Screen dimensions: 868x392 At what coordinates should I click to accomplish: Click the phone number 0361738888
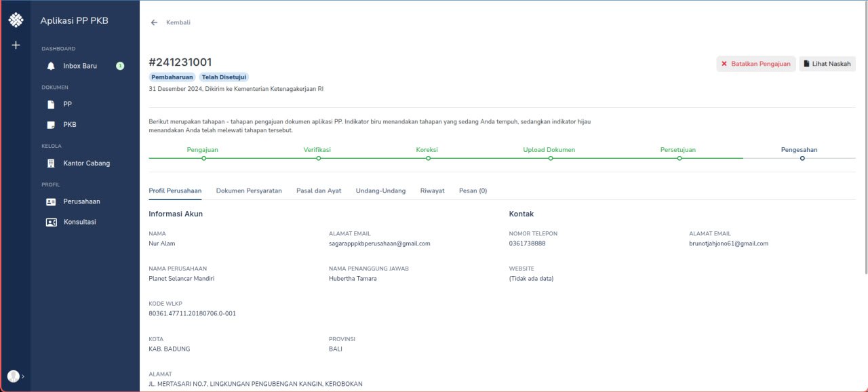click(x=527, y=243)
